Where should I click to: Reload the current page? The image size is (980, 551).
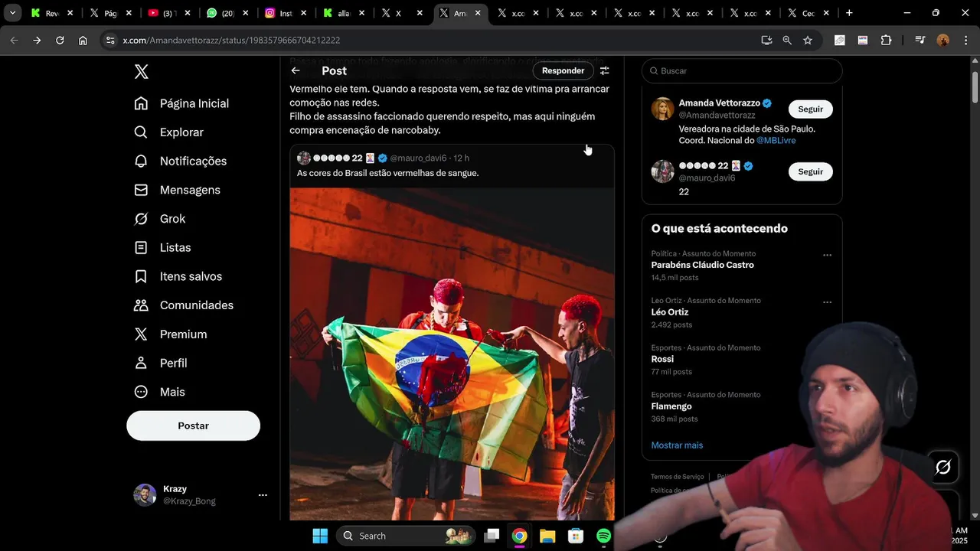coord(60,41)
